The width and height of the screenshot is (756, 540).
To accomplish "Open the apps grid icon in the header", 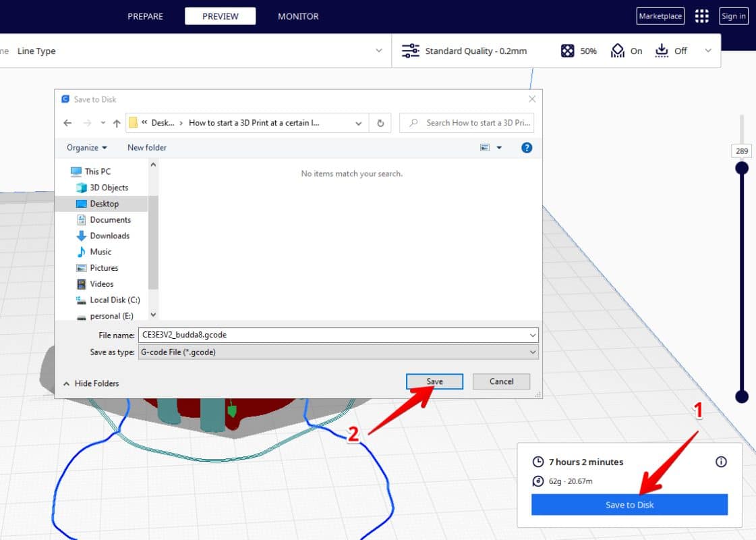I will pos(701,16).
